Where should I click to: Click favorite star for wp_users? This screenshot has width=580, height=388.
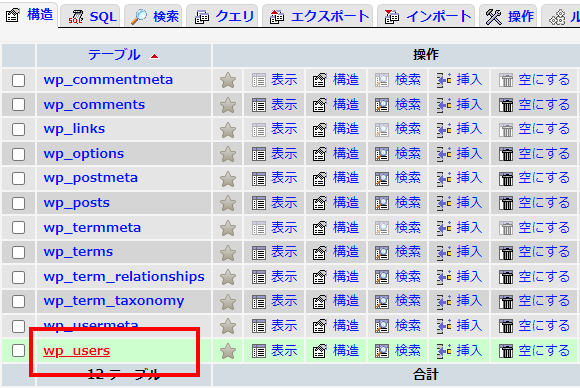point(228,351)
